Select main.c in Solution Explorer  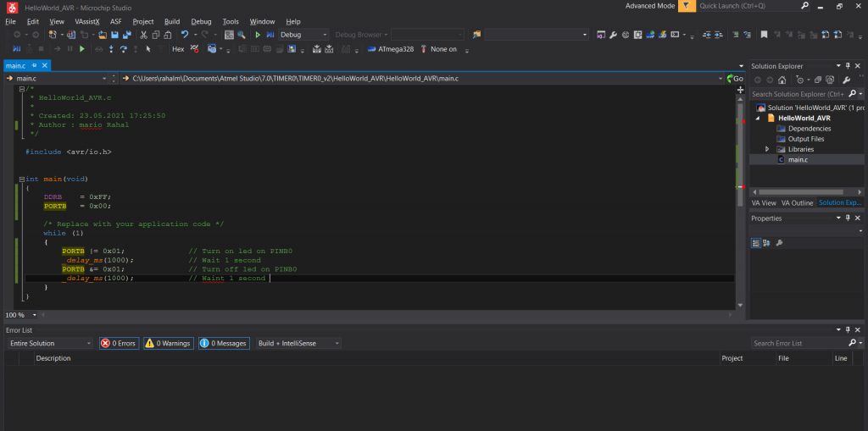pyautogui.click(x=798, y=159)
